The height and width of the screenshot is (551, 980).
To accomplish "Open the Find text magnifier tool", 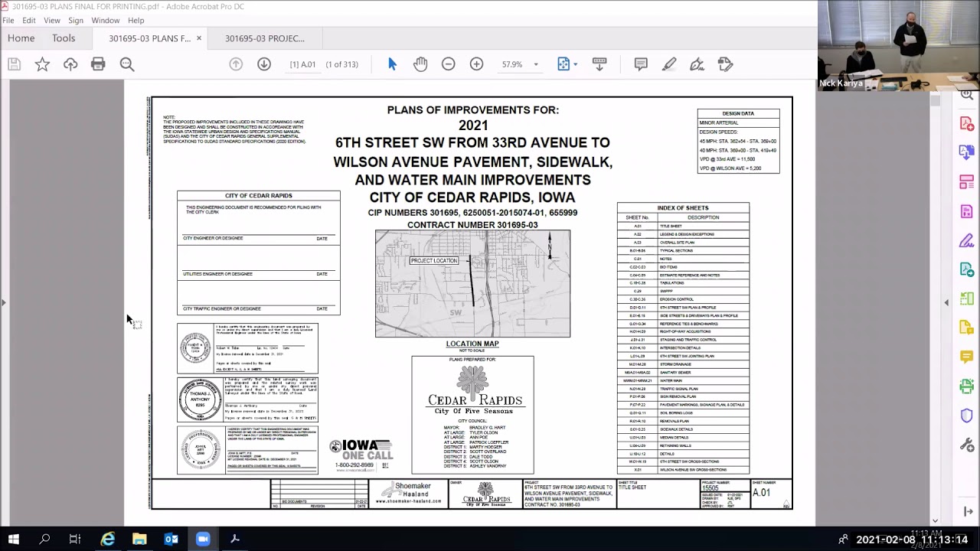I will [x=127, y=64].
